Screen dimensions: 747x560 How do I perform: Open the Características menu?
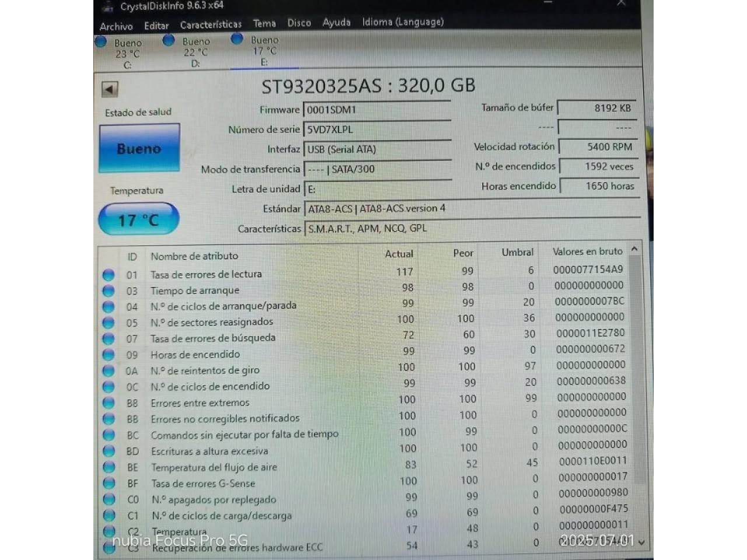(211, 24)
